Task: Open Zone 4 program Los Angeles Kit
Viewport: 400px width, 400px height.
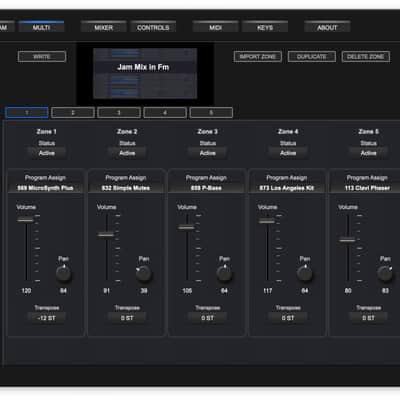Action: point(287,188)
